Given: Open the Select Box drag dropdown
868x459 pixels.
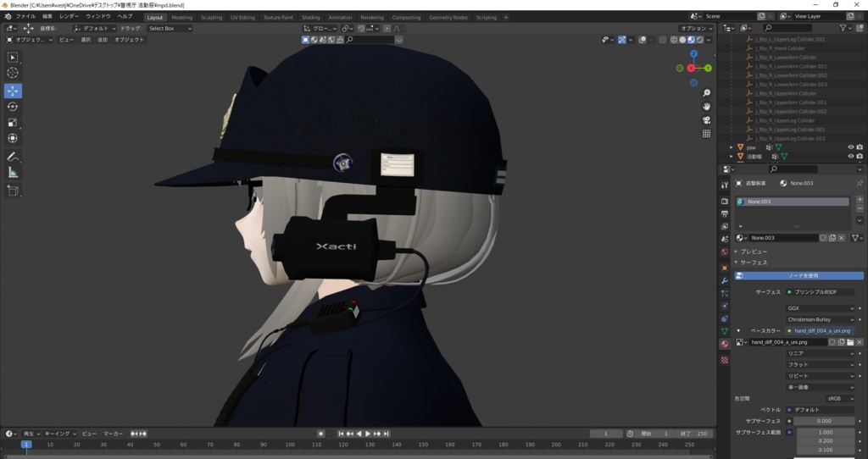Looking at the screenshot, I should [x=170, y=28].
